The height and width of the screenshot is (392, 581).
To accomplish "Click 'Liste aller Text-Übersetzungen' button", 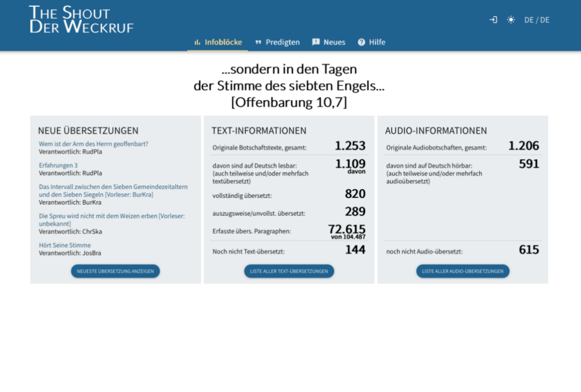I will [x=289, y=271].
